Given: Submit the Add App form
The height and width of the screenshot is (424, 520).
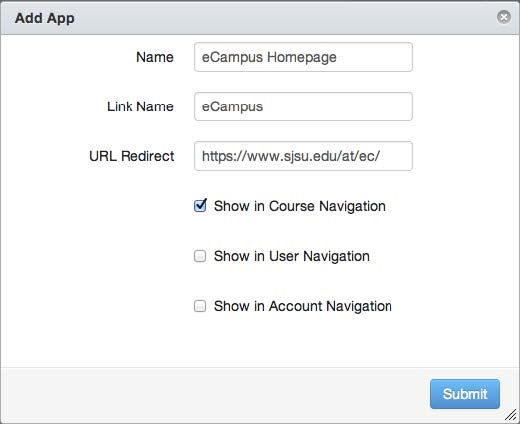Looking at the screenshot, I should [465, 394].
